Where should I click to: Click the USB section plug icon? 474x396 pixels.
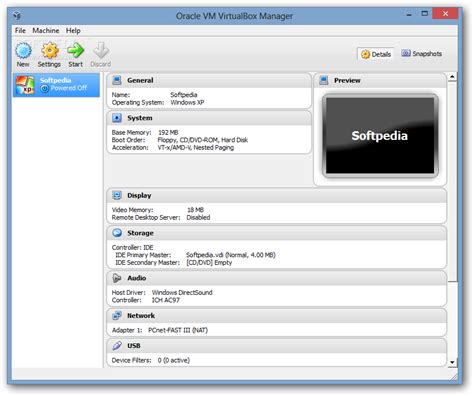click(x=117, y=346)
